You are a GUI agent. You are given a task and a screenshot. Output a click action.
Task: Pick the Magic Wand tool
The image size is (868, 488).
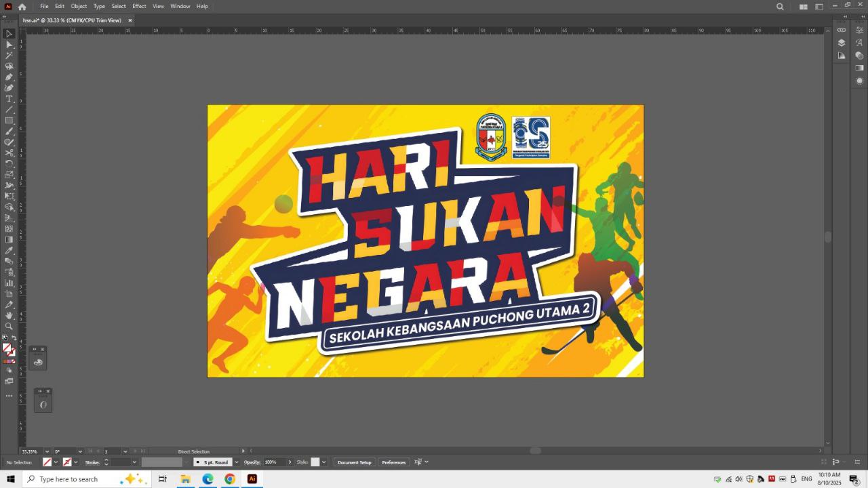click(9, 56)
